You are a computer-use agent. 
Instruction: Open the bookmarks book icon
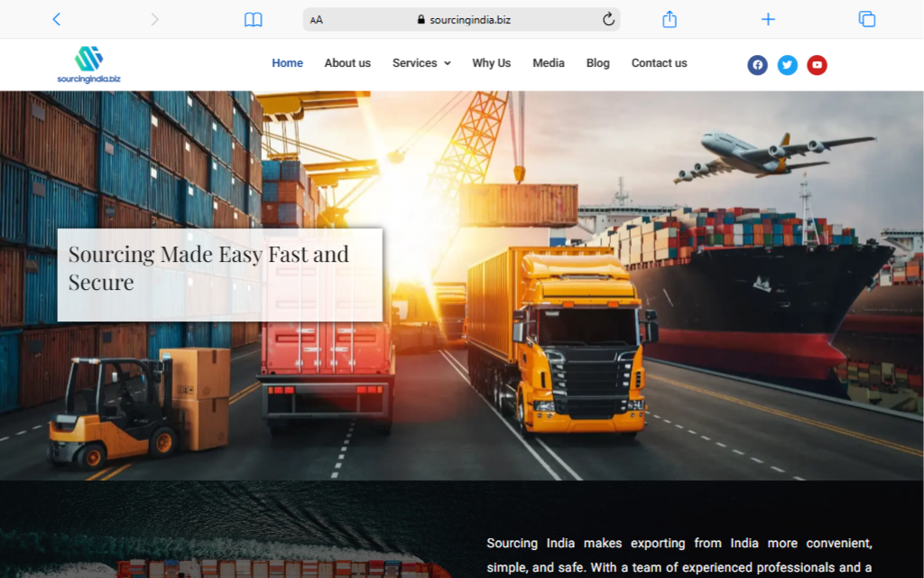(x=254, y=19)
